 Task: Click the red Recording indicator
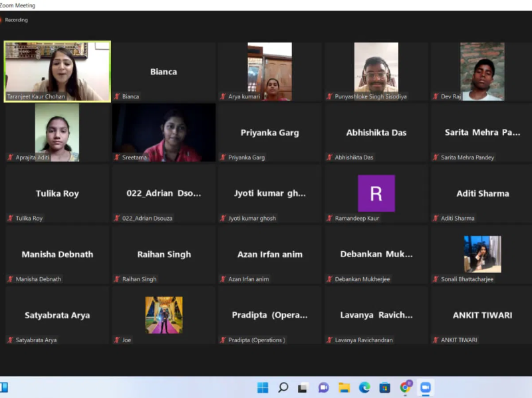tap(2, 20)
